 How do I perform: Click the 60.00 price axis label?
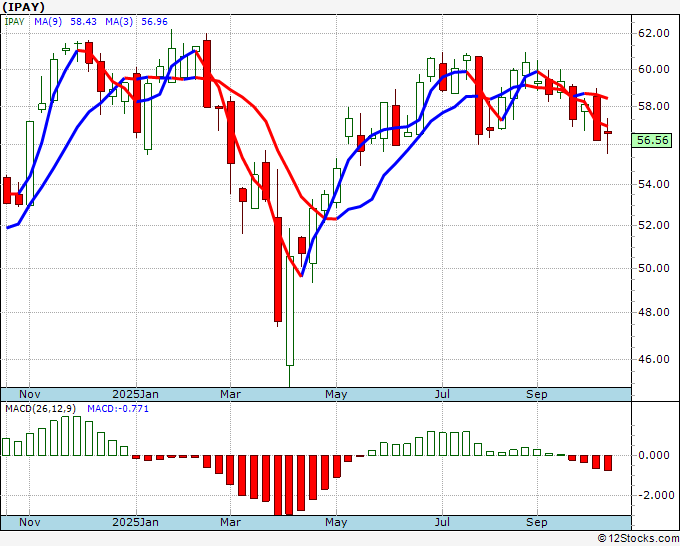coord(654,69)
